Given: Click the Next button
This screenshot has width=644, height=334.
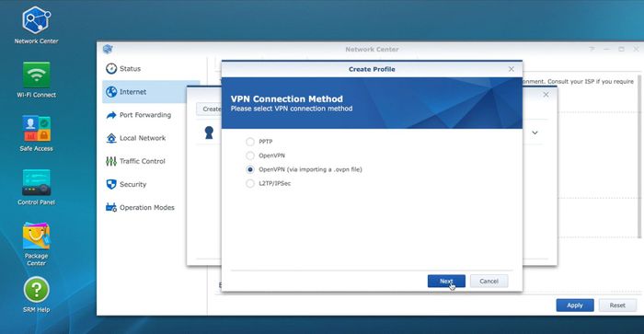Looking at the screenshot, I should (446, 281).
